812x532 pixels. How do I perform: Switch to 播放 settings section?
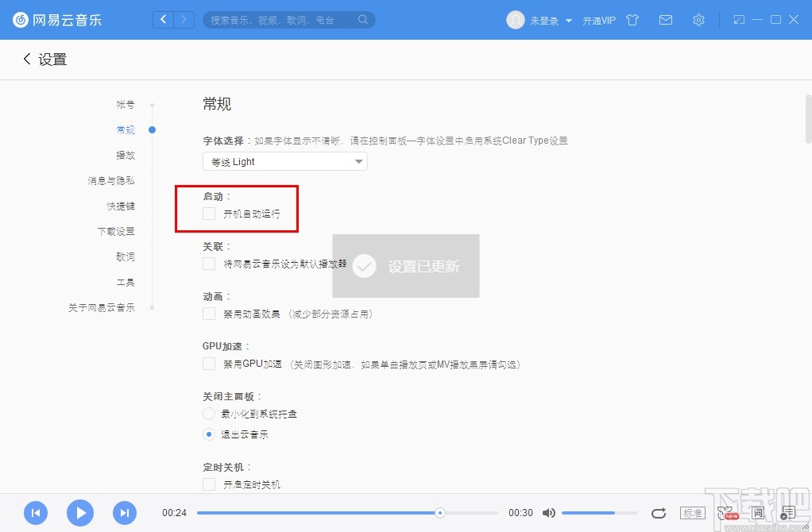tap(126, 155)
